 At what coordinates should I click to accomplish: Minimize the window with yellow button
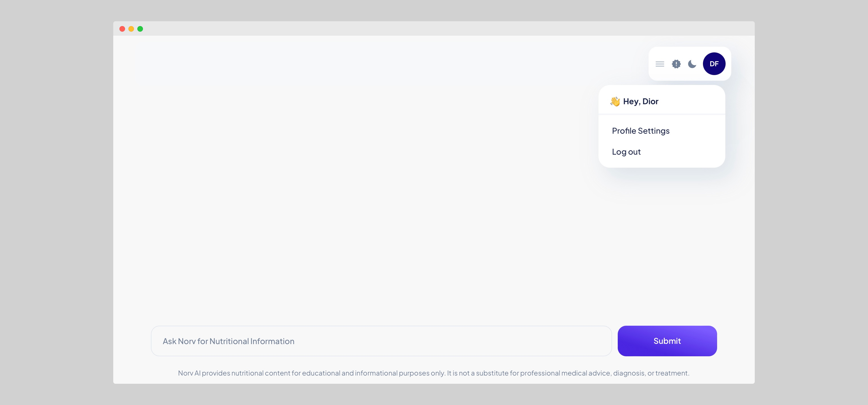click(x=131, y=29)
